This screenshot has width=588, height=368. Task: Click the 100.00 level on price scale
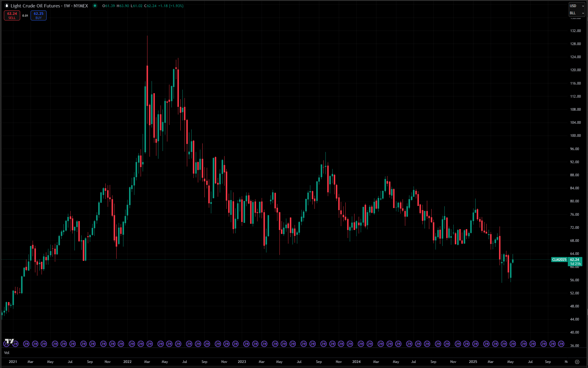tap(575, 136)
